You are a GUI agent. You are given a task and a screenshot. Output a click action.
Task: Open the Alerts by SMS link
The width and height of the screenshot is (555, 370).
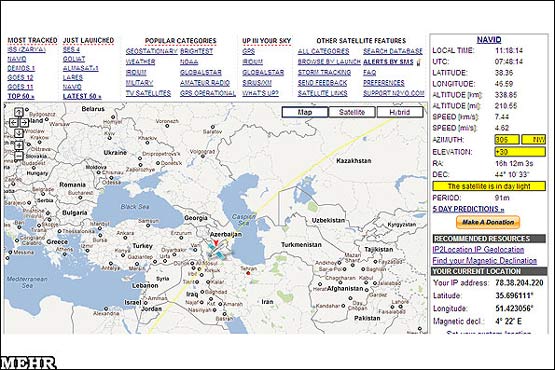[x=388, y=62]
